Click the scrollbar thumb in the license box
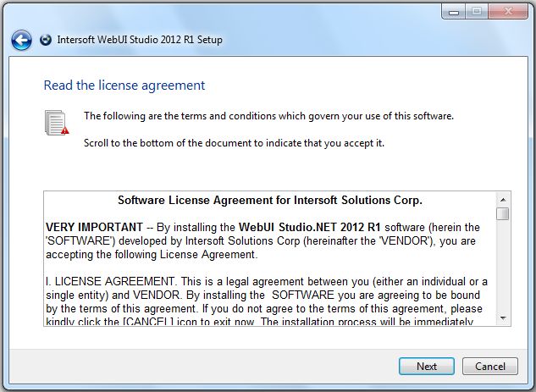Viewport: 536px width, 392px height. [503, 213]
